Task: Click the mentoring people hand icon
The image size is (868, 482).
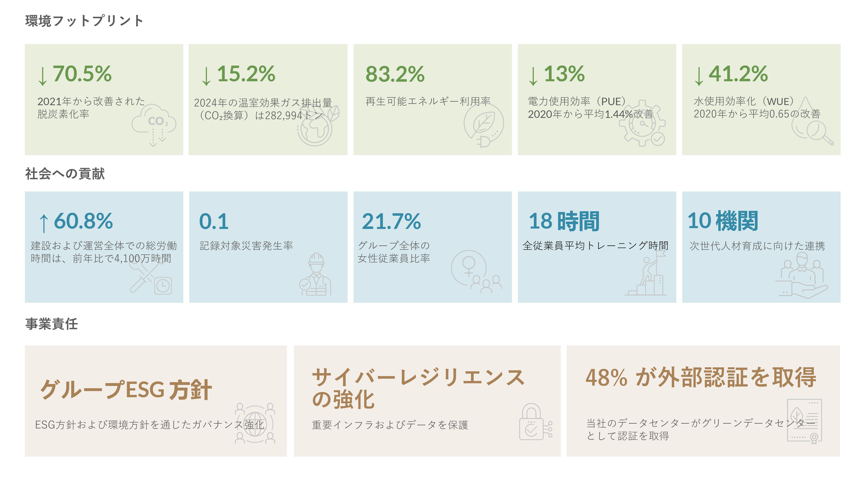Action: (802, 275)
